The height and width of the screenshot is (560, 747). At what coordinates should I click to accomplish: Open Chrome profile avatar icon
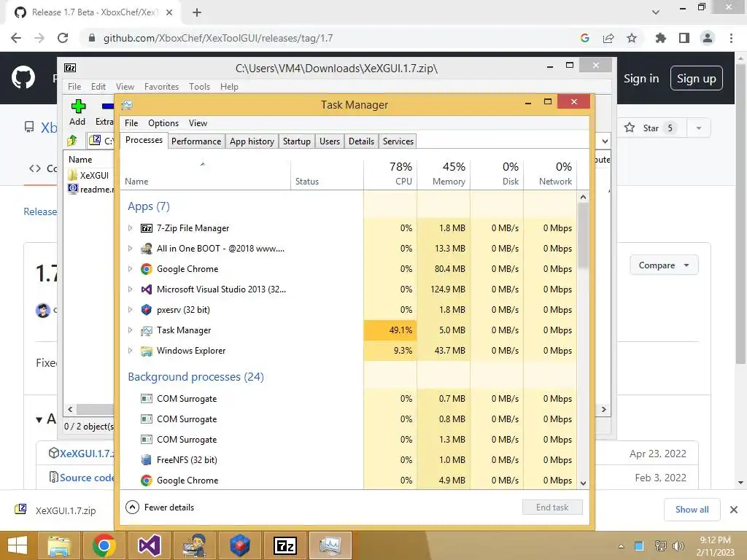tap(708, 38)
